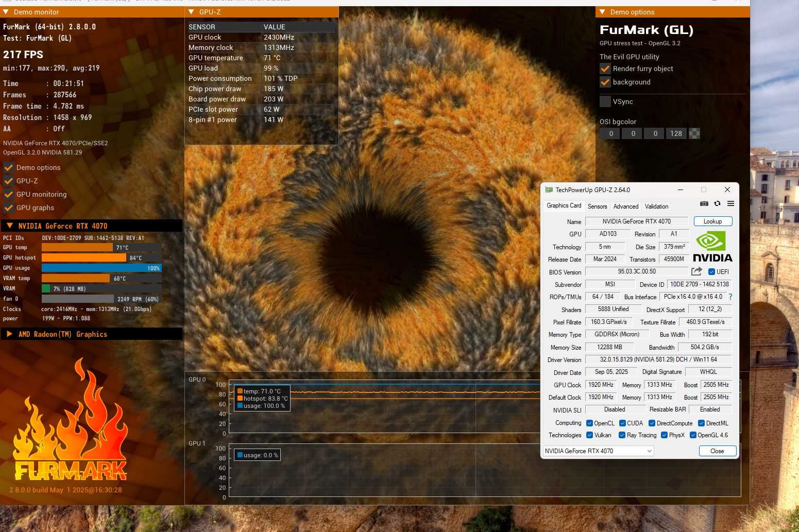Click the Close button in GPU-Z
The height and width of the screenshot is (532, 799).
tap(717, 451)
